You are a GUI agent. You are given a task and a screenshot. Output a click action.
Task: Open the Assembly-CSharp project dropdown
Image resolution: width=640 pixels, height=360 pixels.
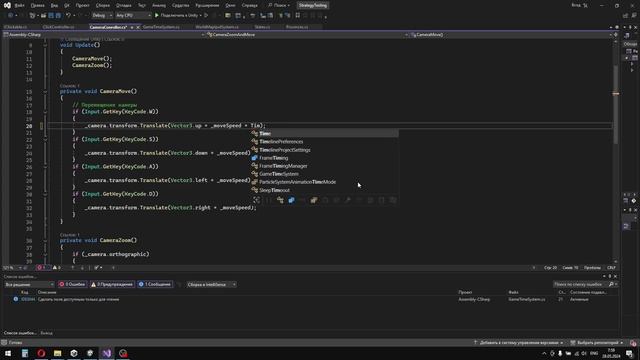click(104, 35)
